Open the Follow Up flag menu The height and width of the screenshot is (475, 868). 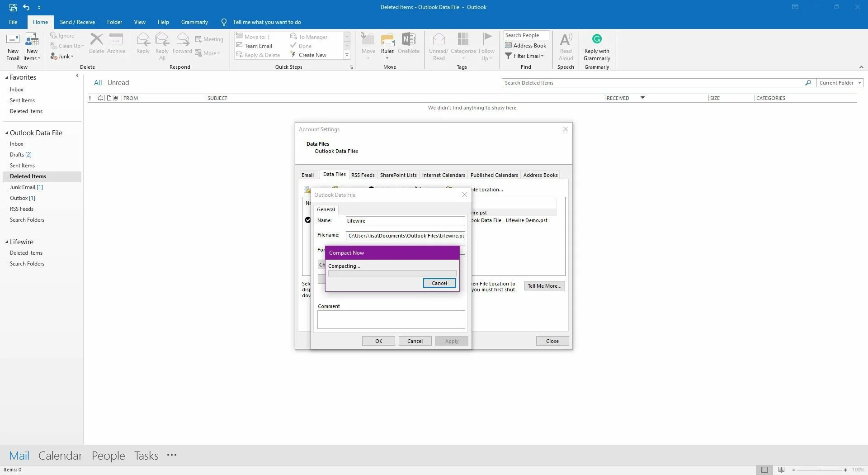coord(486,47)
